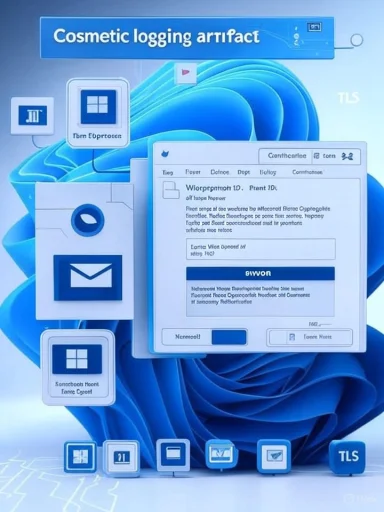The width and height of the screenshot is (384, 512).
Task: Open the last tab in dialog tab row
Action: (307, 172)
